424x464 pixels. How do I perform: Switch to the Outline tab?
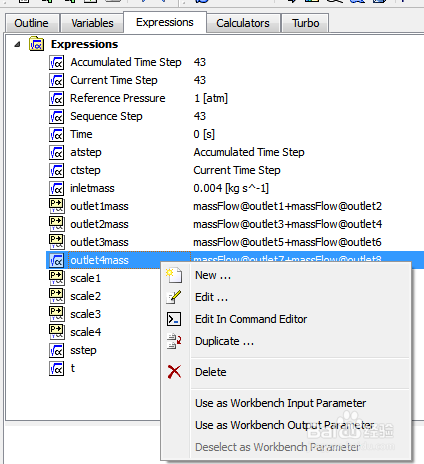click(x=32, y=23)
